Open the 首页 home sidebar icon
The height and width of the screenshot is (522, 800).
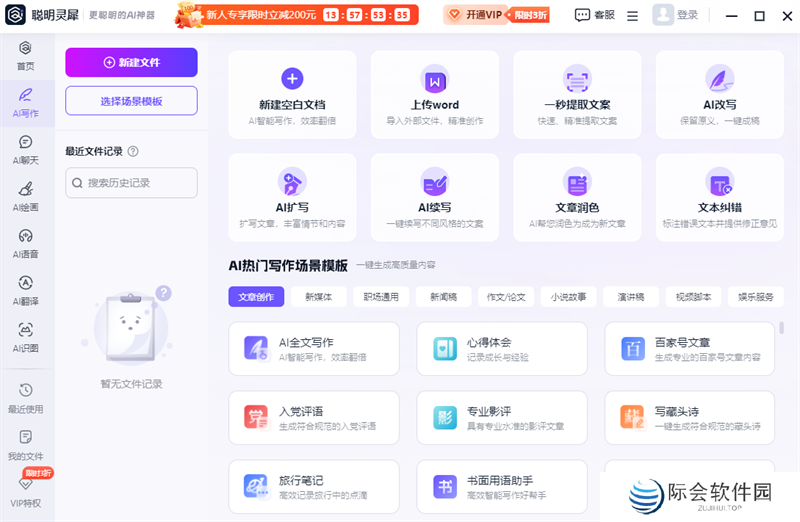tap(26, 56)
